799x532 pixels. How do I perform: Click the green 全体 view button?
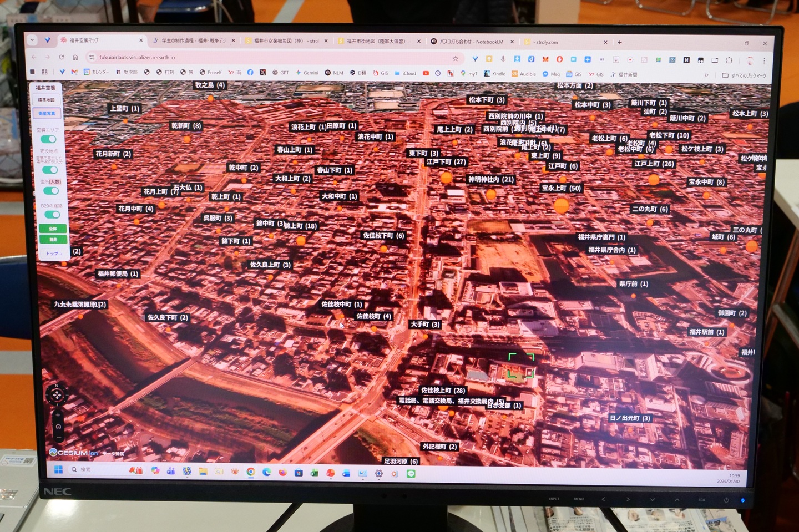point(53,229)
